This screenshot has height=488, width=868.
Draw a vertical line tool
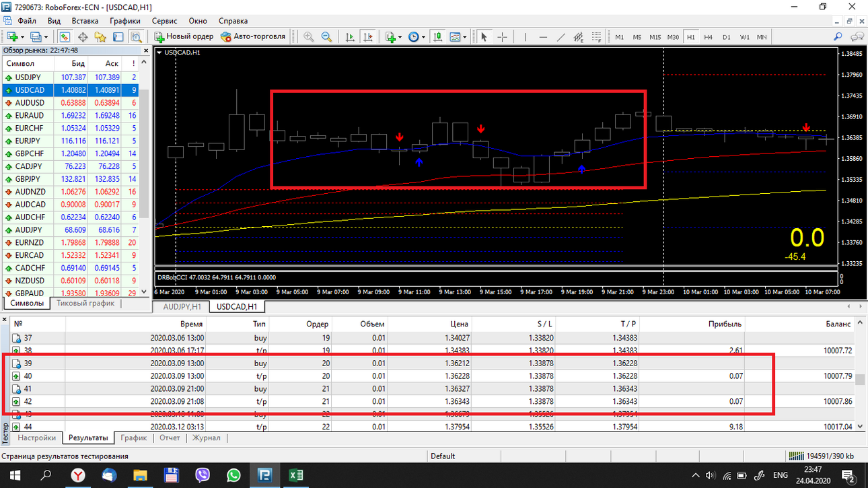tap(526, 36)
